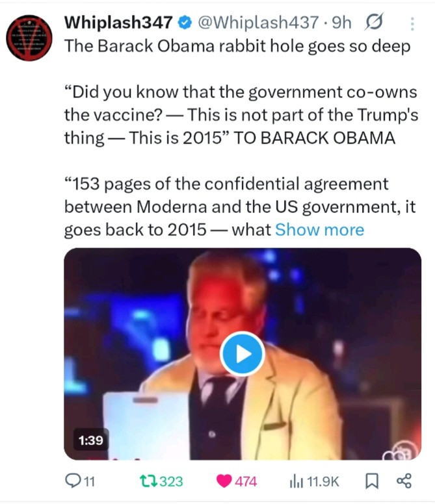
Task: Open the @Whiplash437 handle link
Action: coord(259,23)
